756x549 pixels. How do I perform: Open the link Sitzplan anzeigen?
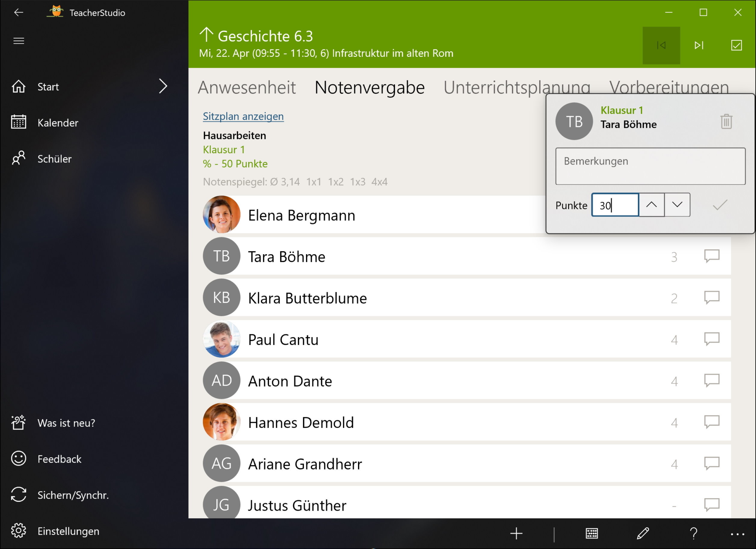pyautogui.click(x=243, y=116)
